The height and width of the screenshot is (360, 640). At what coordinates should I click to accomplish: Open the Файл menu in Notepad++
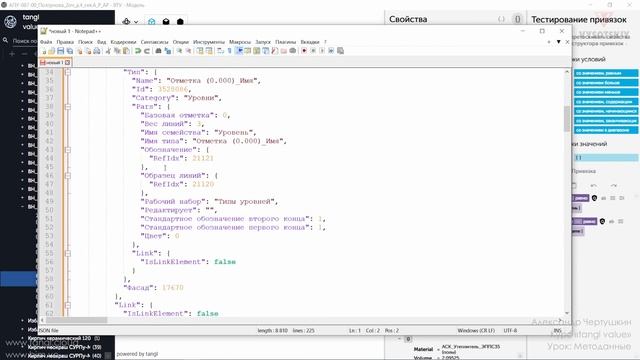click(46, 42)
